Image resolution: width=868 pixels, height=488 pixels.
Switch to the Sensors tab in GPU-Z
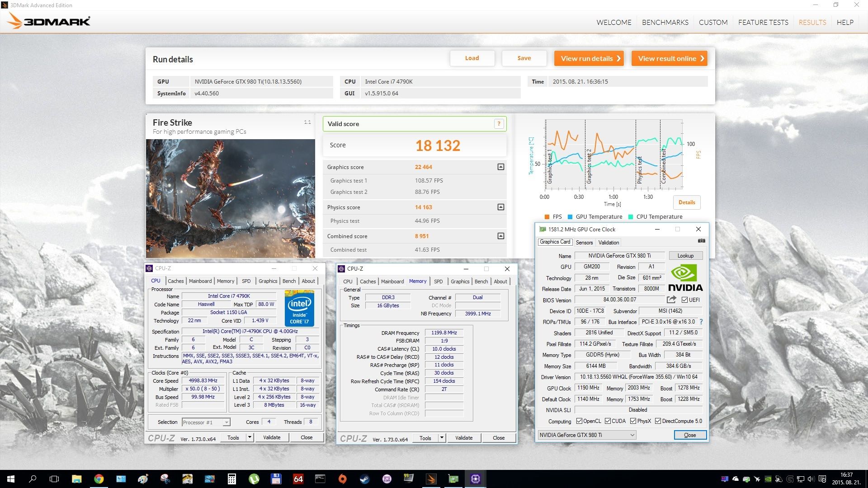[584, 243]
